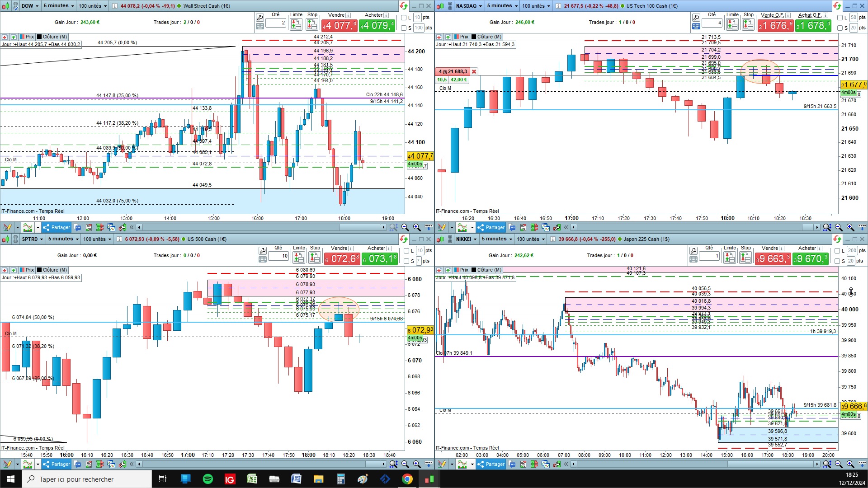Open indicators chart icon in NIKKEI toolbar
This screenshot has width=868, height=488.
click(462, 464)
